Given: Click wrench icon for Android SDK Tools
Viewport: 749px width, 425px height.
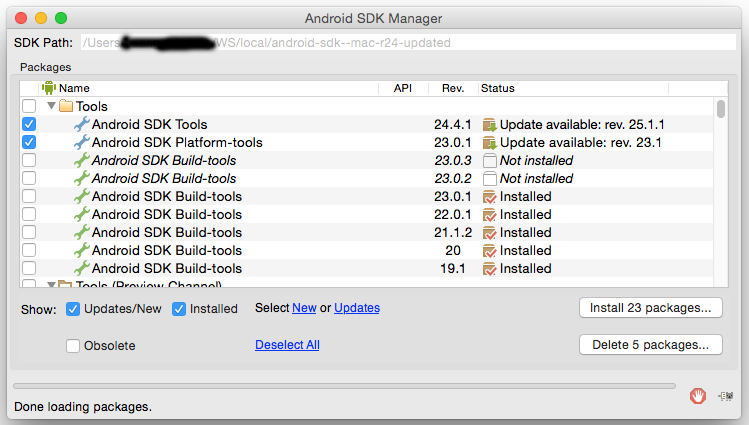Looking at the screenshot, I should [82, 124].
